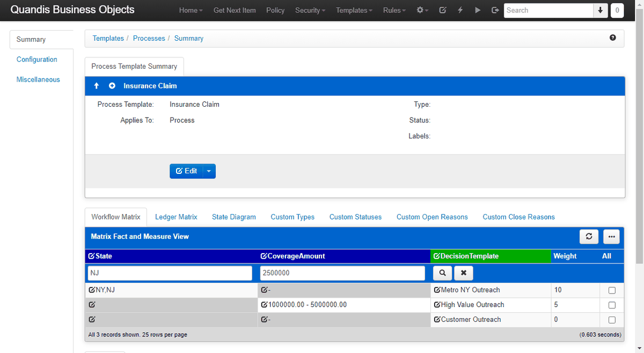
Task: Open the Custom Statuses tab
Action: coord(355,217)
